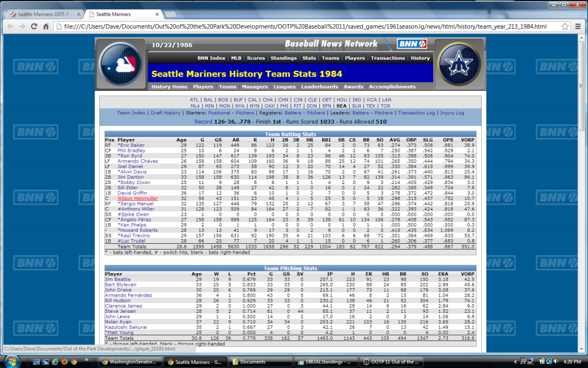
Task: Reload the page with the refresh icon
Action: click(x=34, y=26)
